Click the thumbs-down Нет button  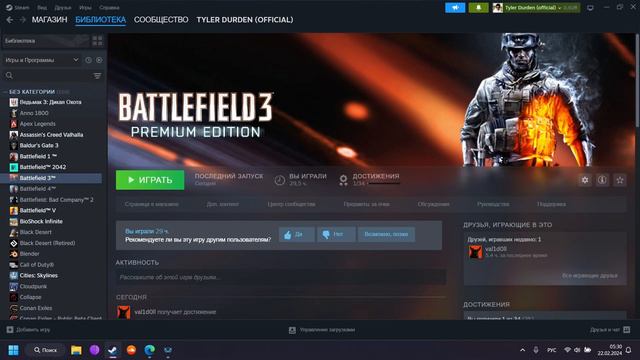(x=336, y=234)
